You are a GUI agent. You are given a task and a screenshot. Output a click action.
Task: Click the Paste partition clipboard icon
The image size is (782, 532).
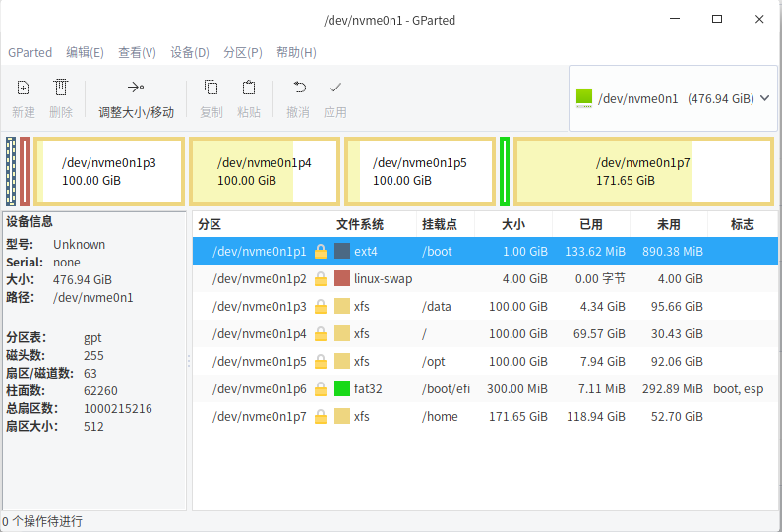(248, 88)
